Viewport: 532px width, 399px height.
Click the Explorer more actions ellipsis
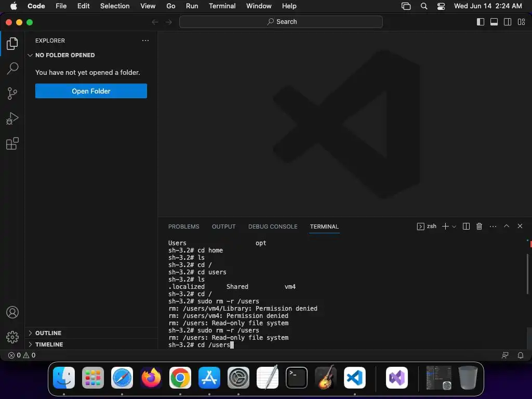coord(145,41)
